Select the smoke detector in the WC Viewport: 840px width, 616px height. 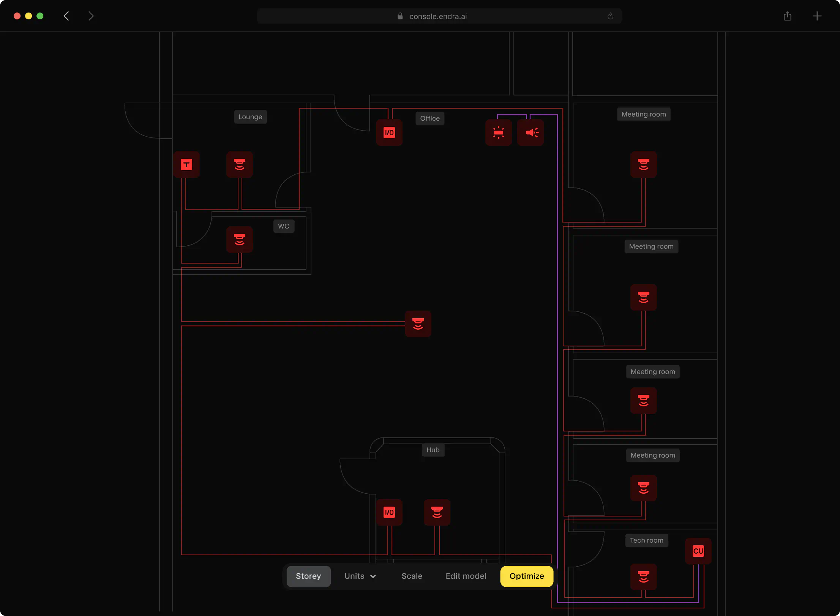[x=240, y=240]
